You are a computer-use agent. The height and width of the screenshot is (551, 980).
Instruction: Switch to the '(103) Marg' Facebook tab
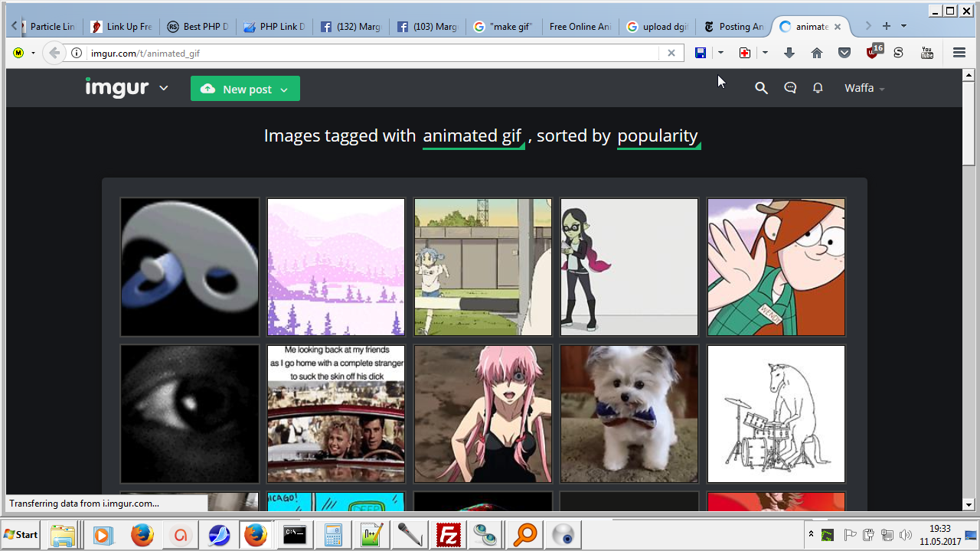coord(427,27)
